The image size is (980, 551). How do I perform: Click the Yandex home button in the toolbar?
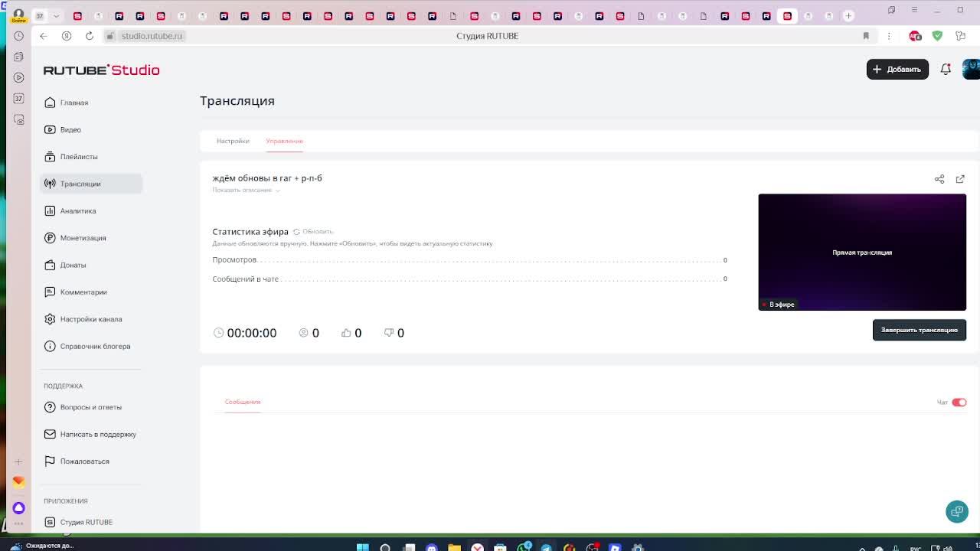tap(67, 36)
